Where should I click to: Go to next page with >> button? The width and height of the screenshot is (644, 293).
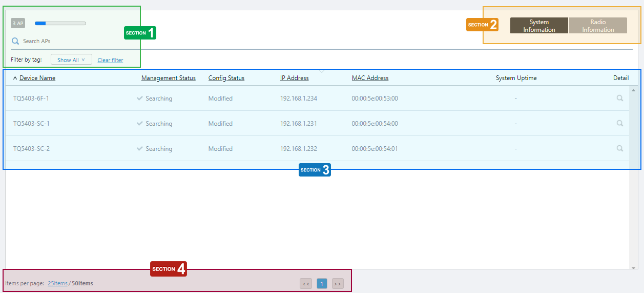tap(337, 283)
